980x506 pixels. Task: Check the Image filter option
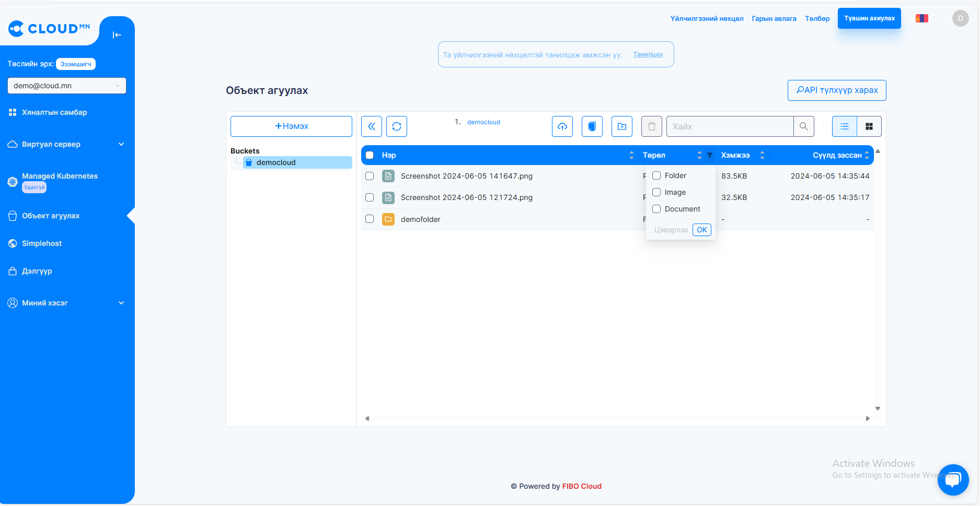[656, 192]
